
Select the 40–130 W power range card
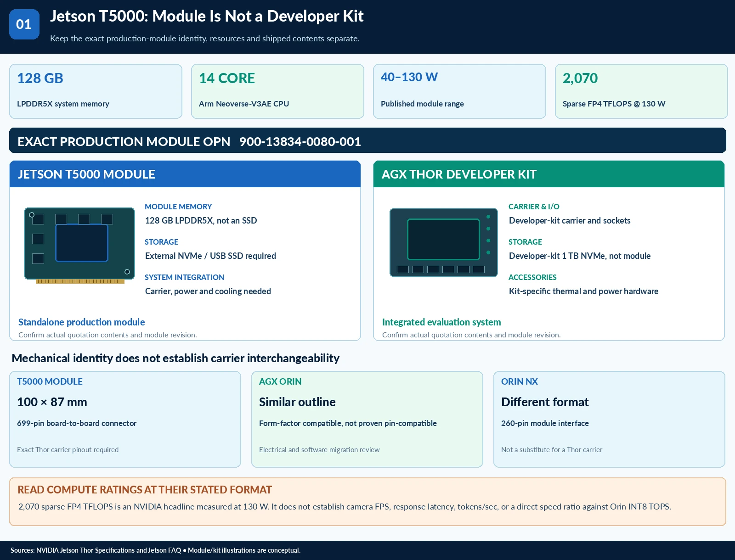pyautogui.click(x=459, y=91)
